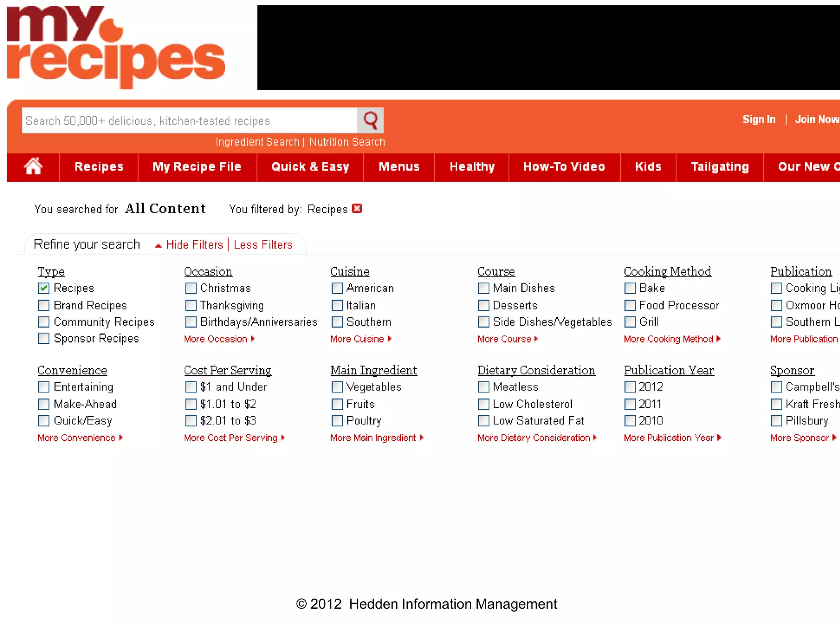Check the Pillsbury sponsor checkbox
The image size is (840, 630).
coord(776,421)
